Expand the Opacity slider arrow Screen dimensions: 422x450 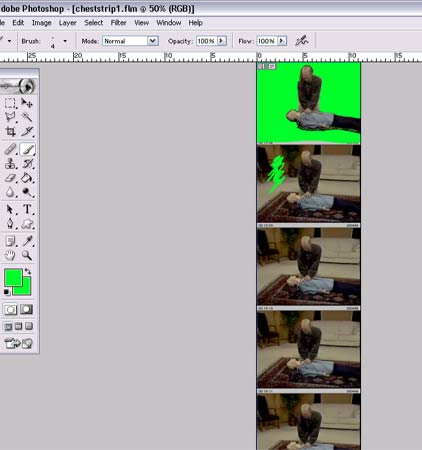(x=222, y=41)
